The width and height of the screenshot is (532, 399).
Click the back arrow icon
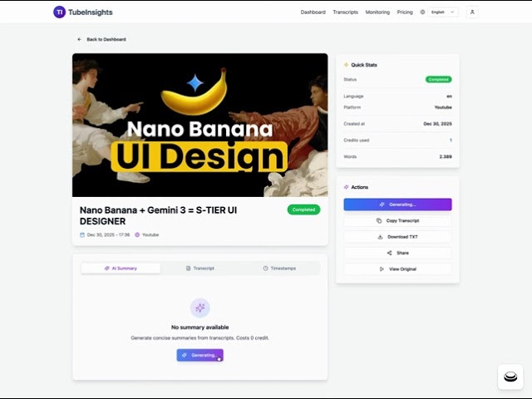(80, 39)
